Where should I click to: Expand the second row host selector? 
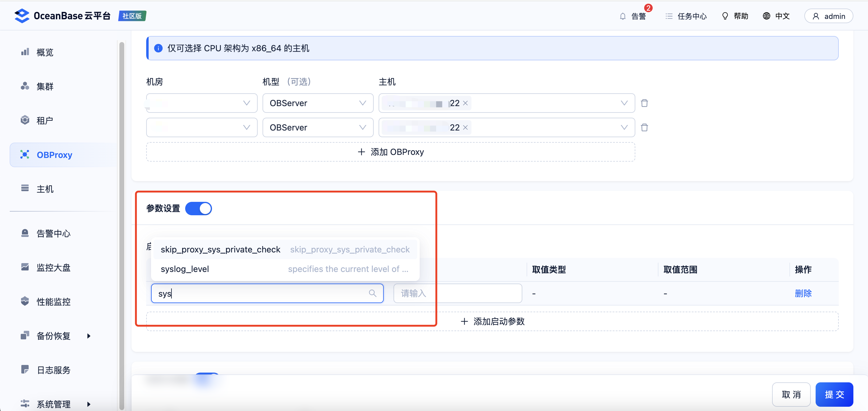tap(624, 127)
